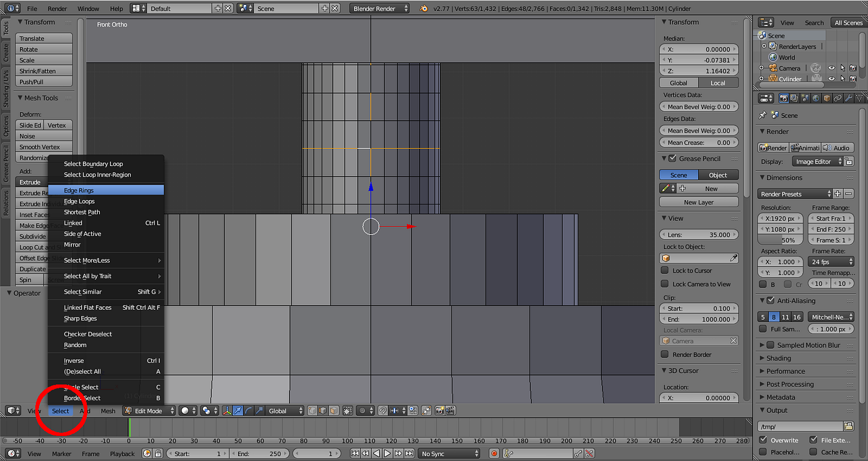The width and height of the screenshot is (868, 461).
Task: Click the Lens 35.000 field
Action: (x=699, y=235)
